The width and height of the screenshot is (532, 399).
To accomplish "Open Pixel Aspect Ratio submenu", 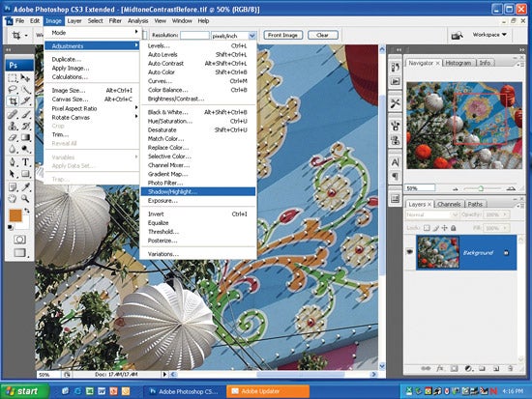I will pos(92,108).
